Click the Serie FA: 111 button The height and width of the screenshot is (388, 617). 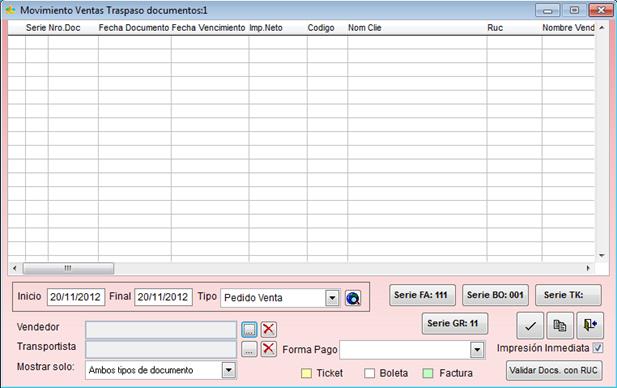[x=422, y=295]
